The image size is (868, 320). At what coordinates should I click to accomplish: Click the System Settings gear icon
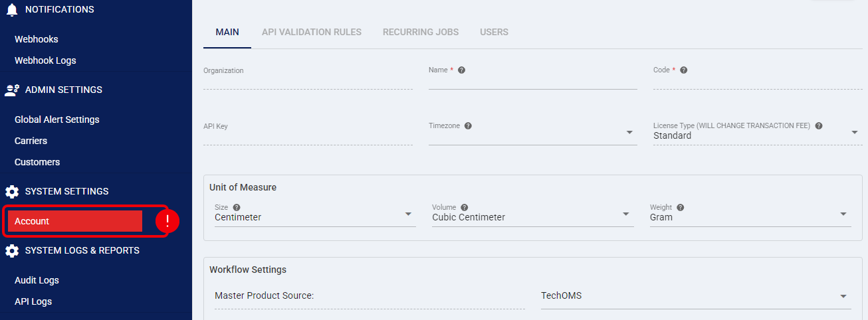(12, 192)
